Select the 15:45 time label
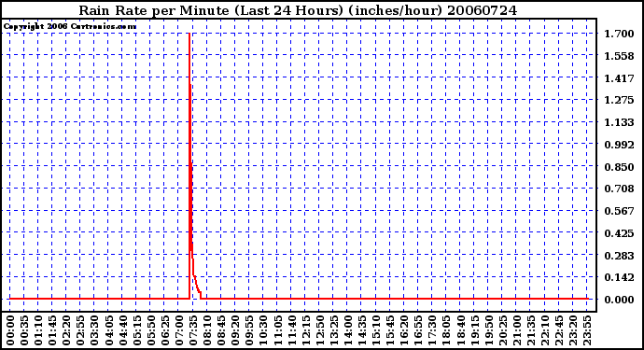Screen dimensions: 644x350 [390, 331]
